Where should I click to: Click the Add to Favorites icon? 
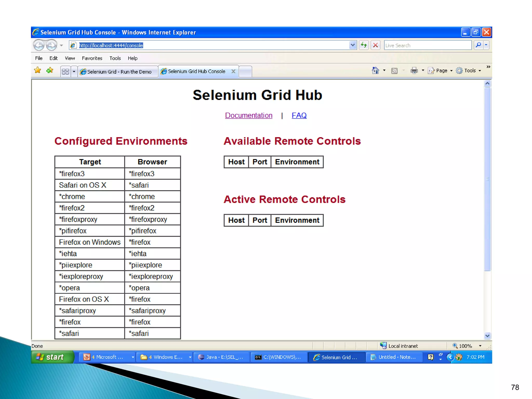tap(50, 70)
